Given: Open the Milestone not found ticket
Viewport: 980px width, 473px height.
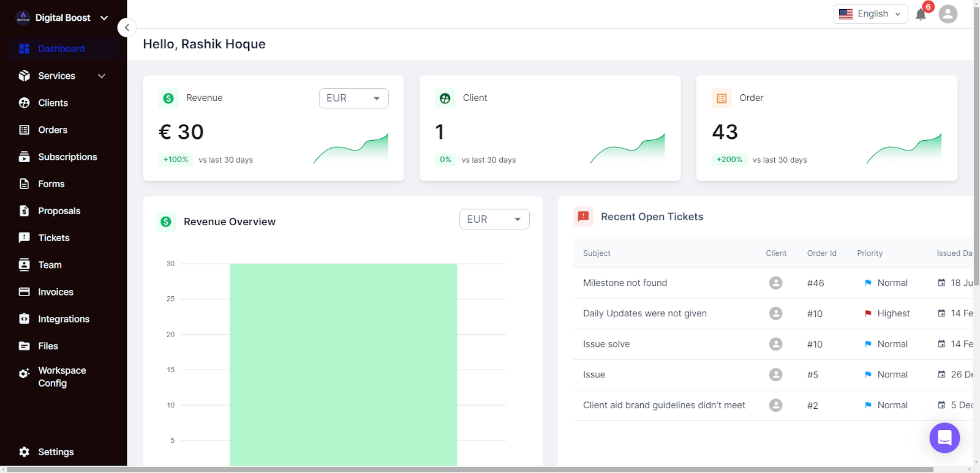Looking at the screenshot, I should 625,283.
